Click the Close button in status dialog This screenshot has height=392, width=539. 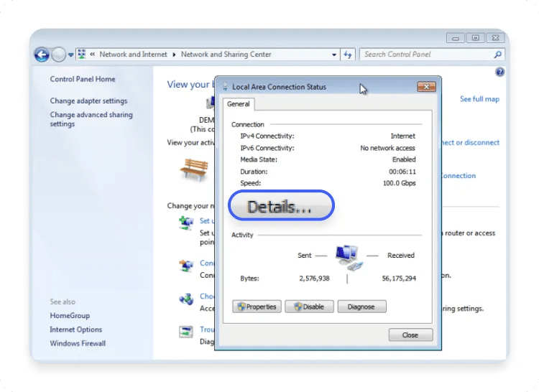coord(410,335)
